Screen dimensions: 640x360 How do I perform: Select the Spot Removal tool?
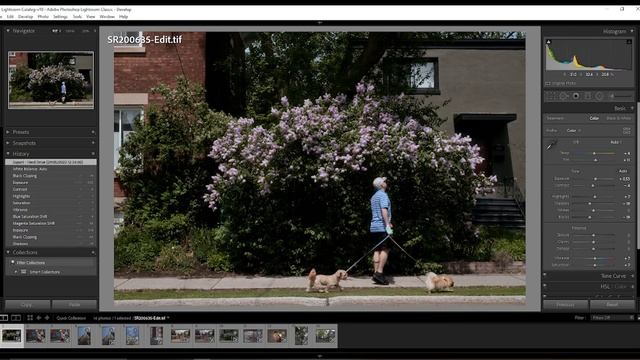click(x=563, y=96)
